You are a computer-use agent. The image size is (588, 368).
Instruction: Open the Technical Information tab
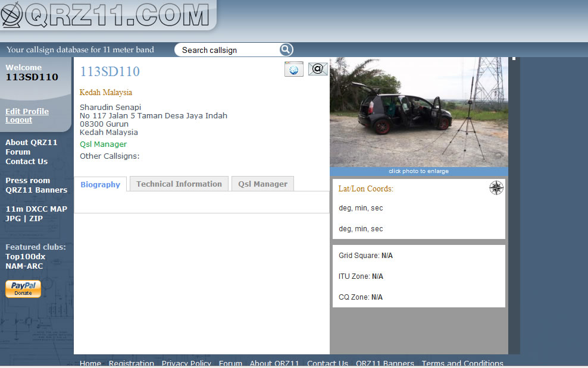coord(179,184)
